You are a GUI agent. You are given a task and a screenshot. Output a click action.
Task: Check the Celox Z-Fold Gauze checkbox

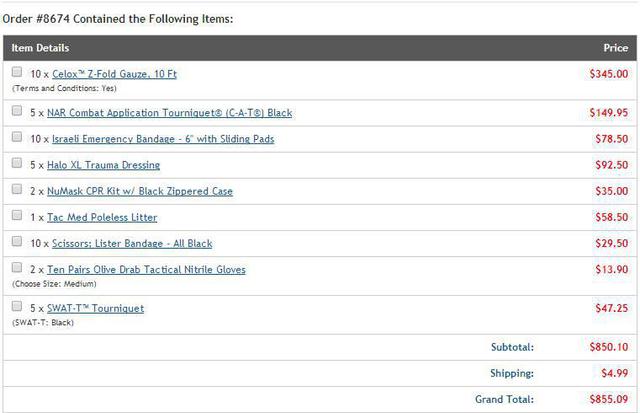tap(17, 72)
